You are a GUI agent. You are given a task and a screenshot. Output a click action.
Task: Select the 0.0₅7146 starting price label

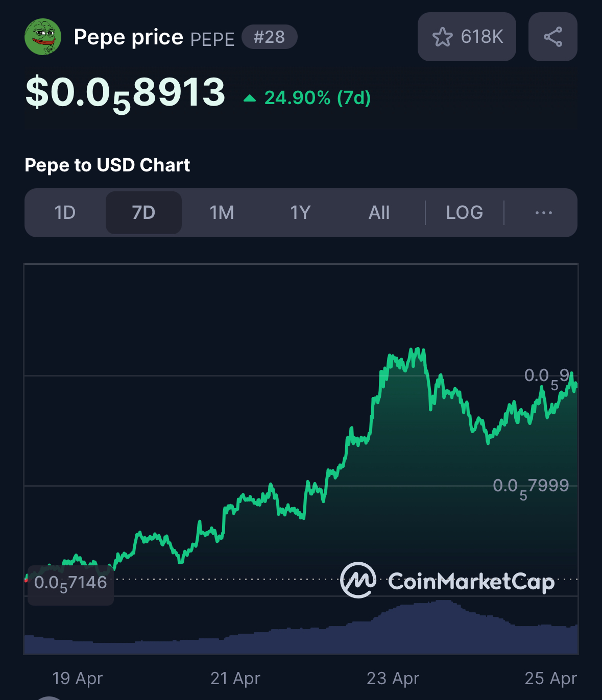(x=70, y=584)
